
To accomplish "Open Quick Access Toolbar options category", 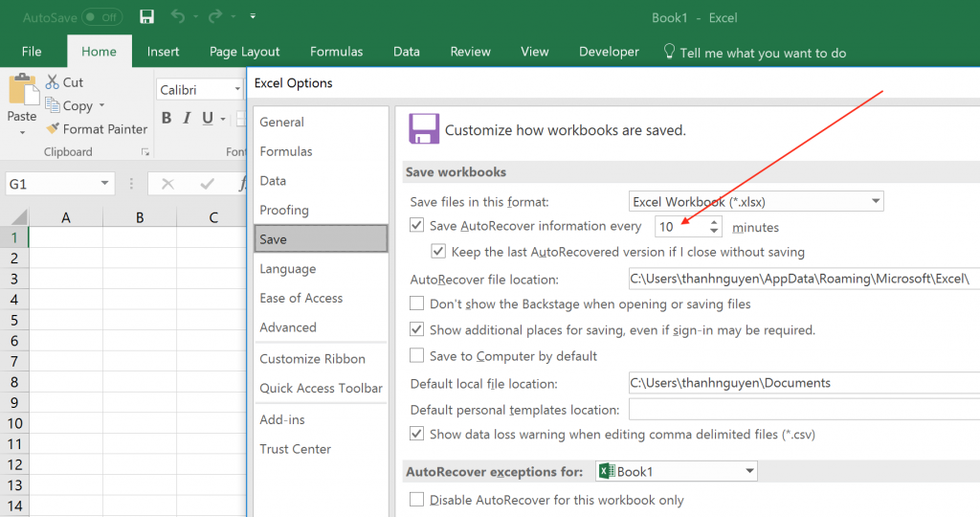I will pyautogui.click(x=321, y=388).
